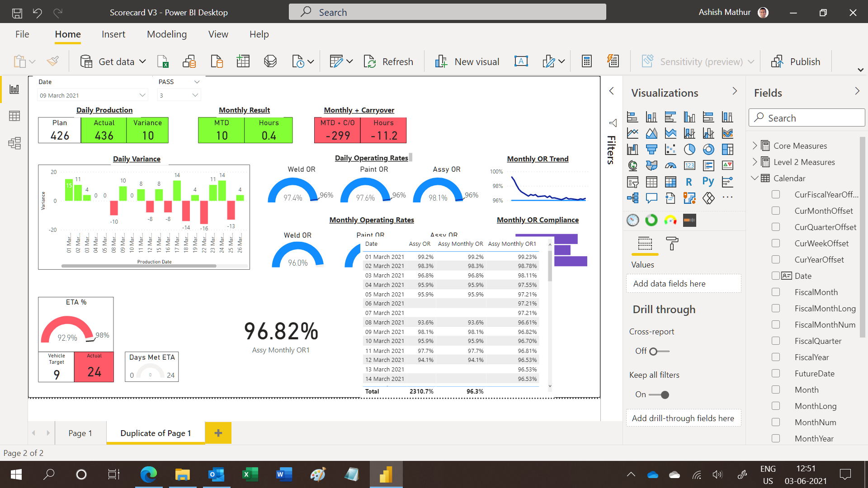
Task: Open the File menu
Action: 22,34
